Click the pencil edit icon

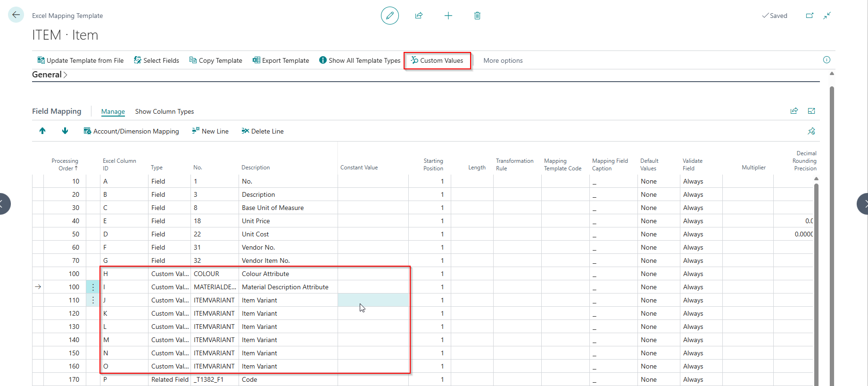(390, 16)
